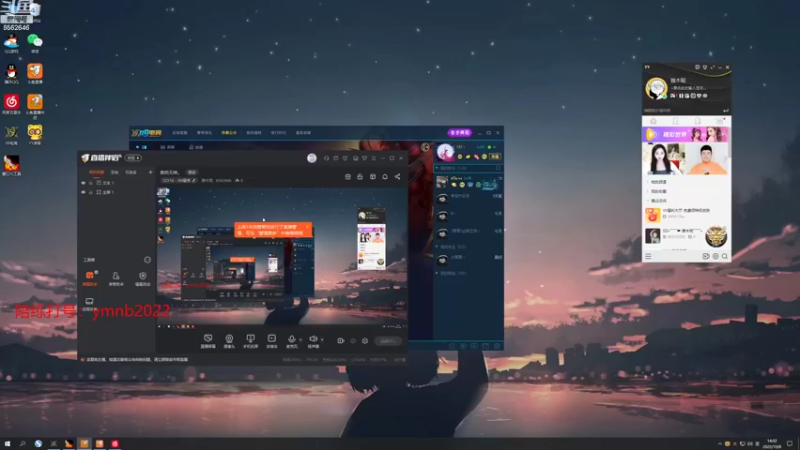Screen dimensions: 800x450
Task: Mute the speaker in streaming companion
Action: click(x=313, y=339)
